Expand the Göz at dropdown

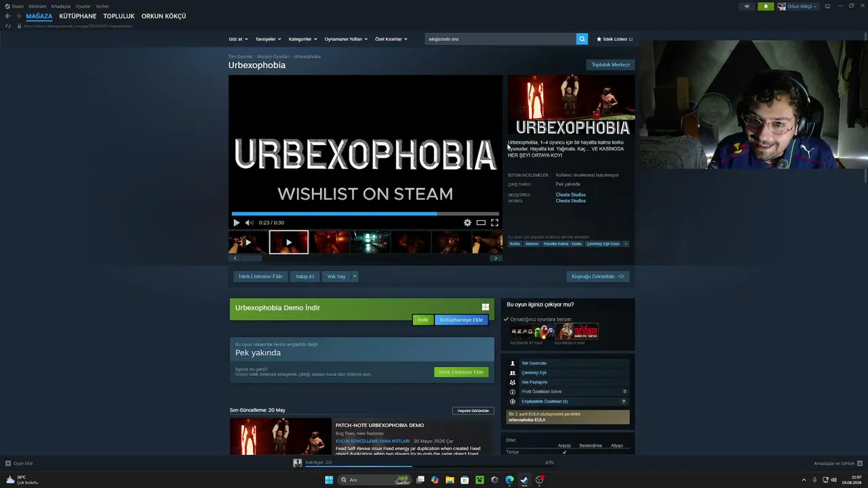239,39
